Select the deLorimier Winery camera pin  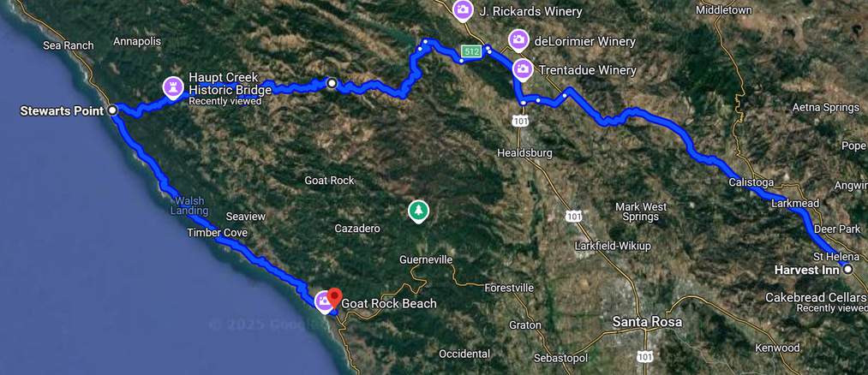coord(518,40)
